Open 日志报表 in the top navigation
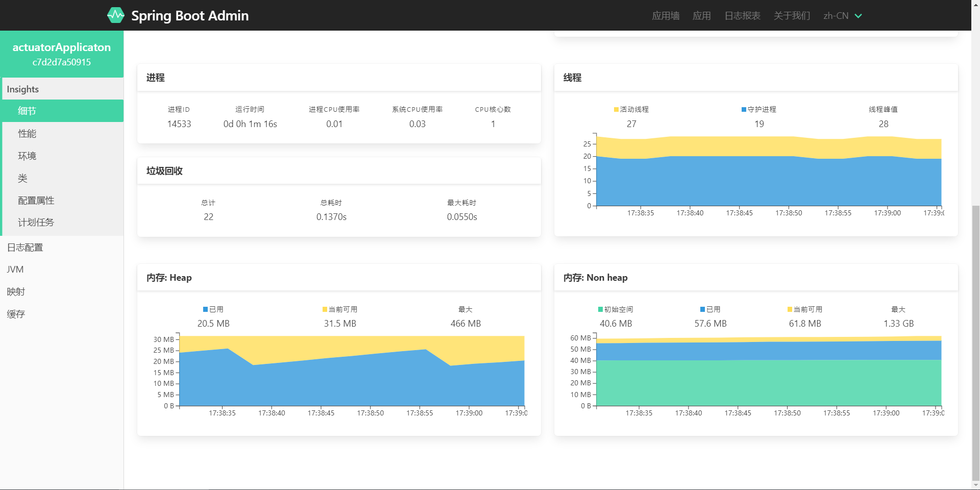The image size is (980, 490). [742, 16]
